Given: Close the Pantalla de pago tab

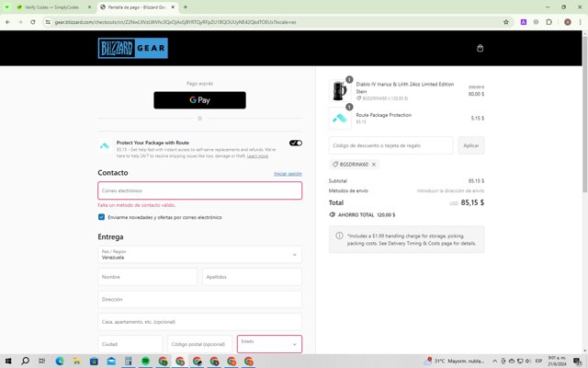Looking at the screenshot, I should click(173, 7).
